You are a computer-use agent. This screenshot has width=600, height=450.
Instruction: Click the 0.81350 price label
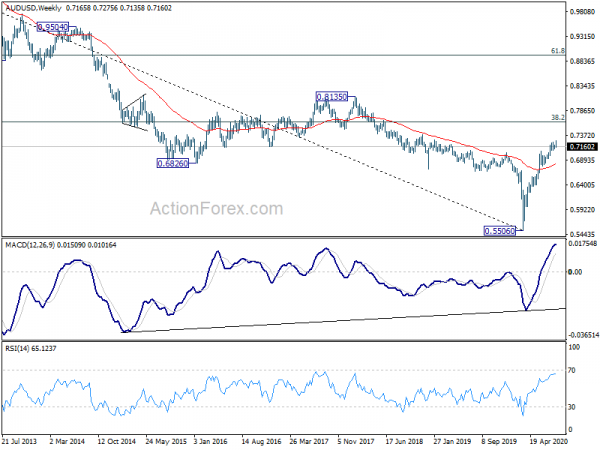[332, 96]
